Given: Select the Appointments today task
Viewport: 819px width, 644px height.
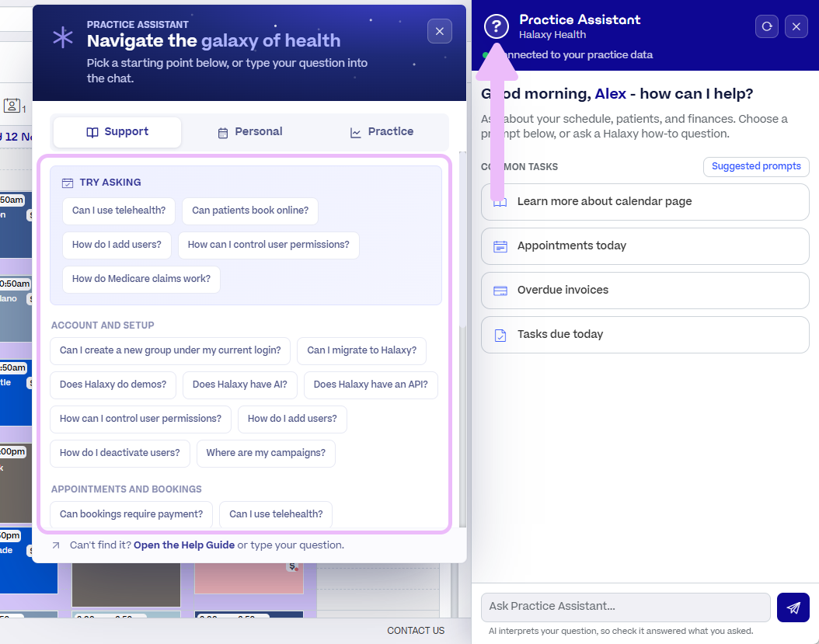Looking at the screenshot, I should pos(645,246).
